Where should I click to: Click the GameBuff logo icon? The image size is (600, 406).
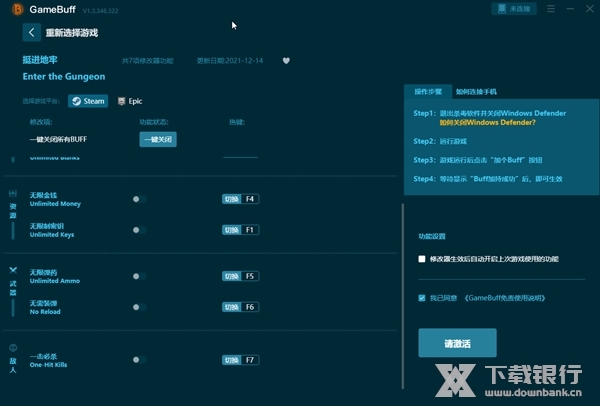tap(13, 8)
